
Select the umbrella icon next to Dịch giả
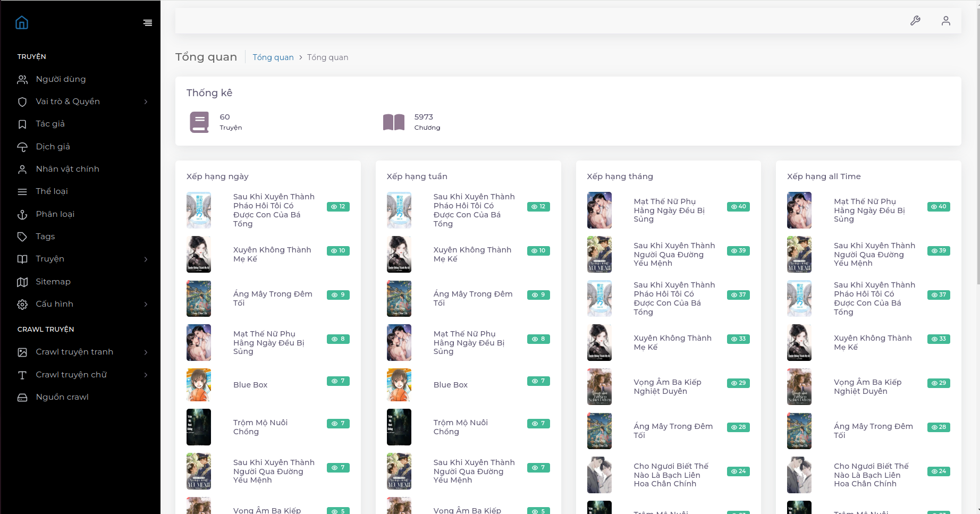point(22,147)
